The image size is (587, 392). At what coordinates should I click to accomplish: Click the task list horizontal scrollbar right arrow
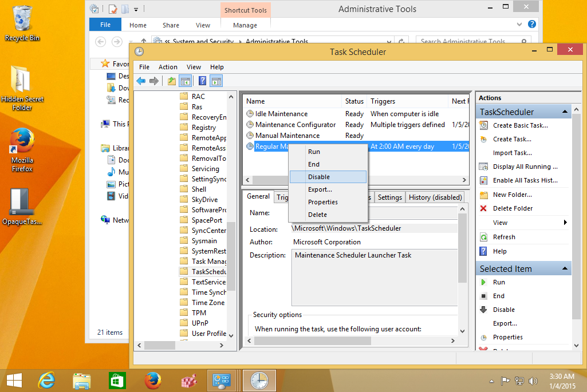pos(464,180)
